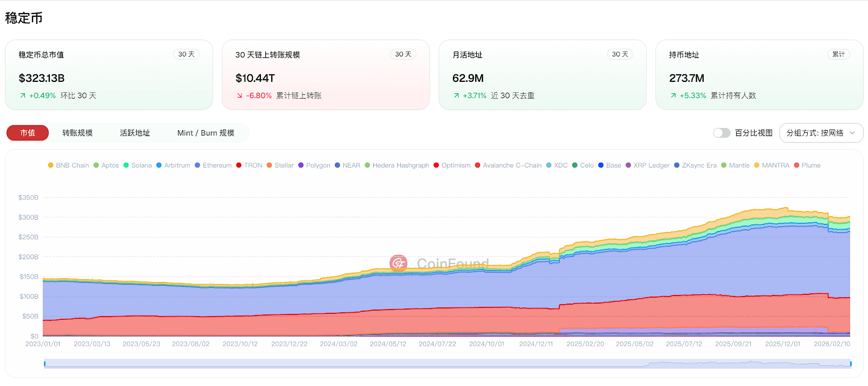Open 30 天 selector on 稳定币总市值 card
This screenshot has height=386, width=868.
coord(186,54)
